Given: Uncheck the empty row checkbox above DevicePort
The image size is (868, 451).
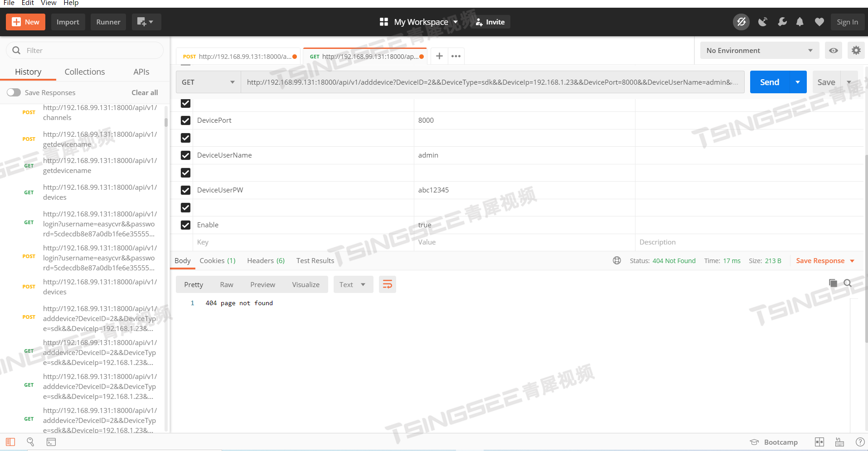Looking at the screenshot, I should [185, 103].
